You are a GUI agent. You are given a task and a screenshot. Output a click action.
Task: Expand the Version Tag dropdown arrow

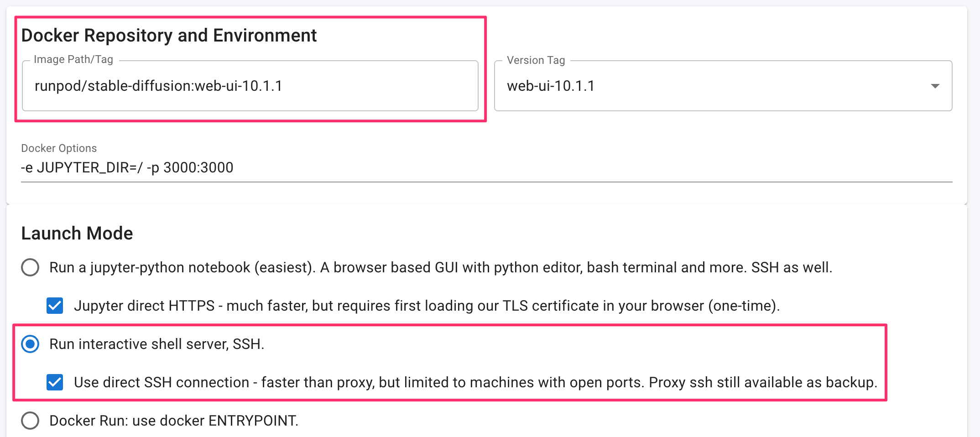pyautogui.click(x=935, y=86)
